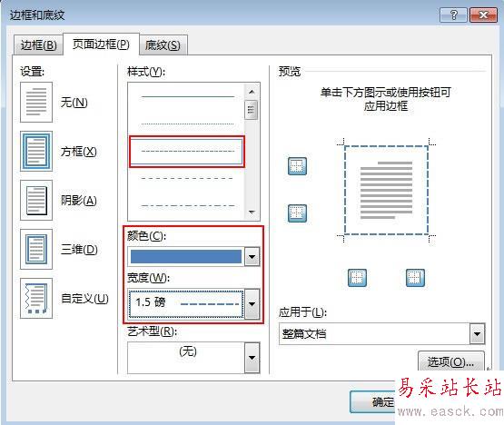Open the 颜色(C) color dropdown arrow
The width and height of the screenshot is (504, 425).
click(252, 256)
